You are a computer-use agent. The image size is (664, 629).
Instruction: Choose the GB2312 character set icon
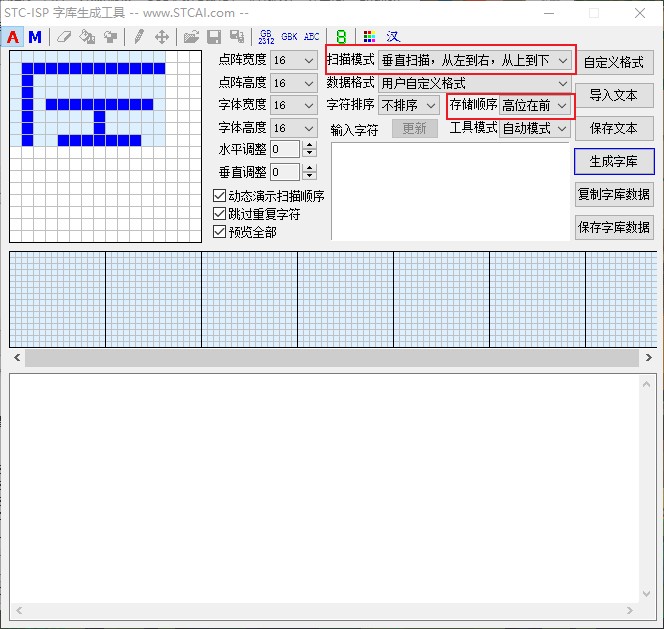click(x=266, y=37)
